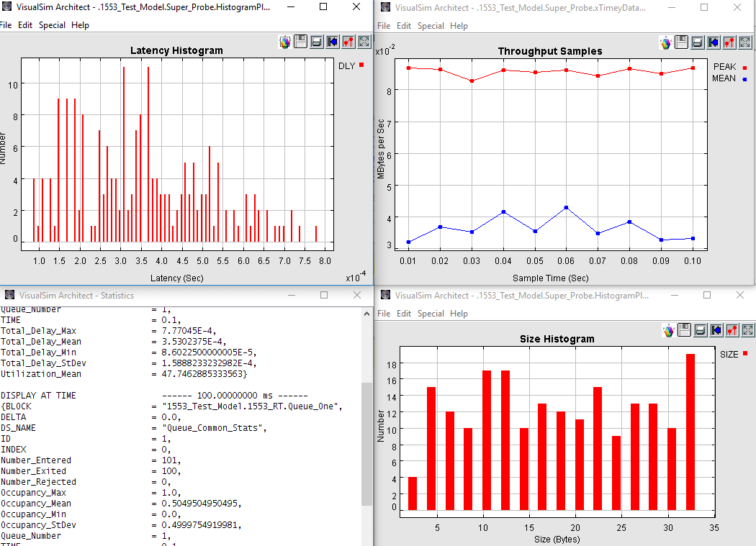This screenshot has width=756, height=546.
Task: Click the color hexagon icon in Size Histogram
Action: (669, 330)
